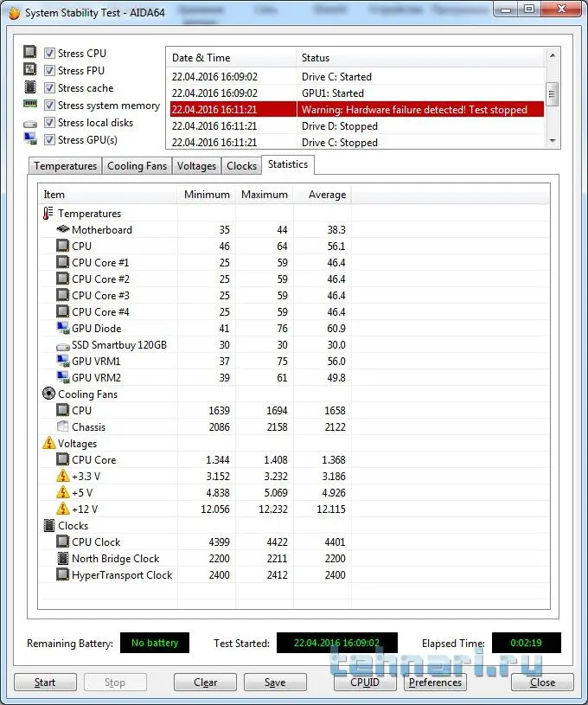This screenshot has width=588, height=705.
Task: Uncheck the Stress CPU checkbox
Action: [49, 53]
